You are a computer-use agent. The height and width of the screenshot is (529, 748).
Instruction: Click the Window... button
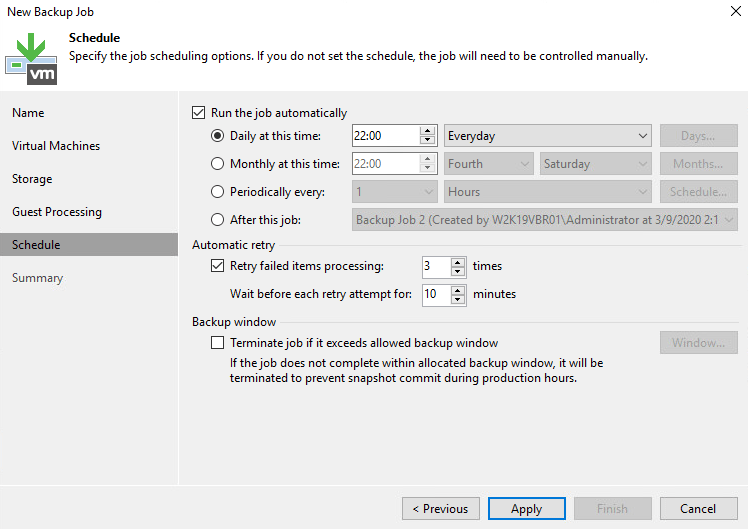click(699, 342)
